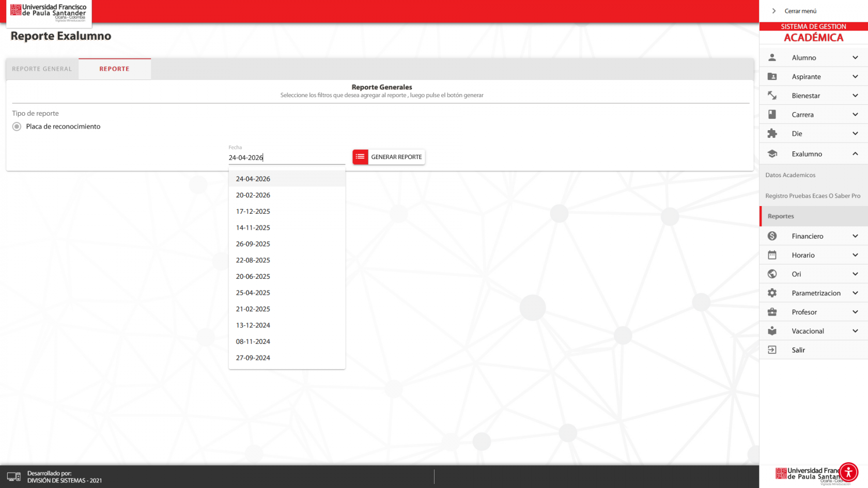Switch to the Reporte General tab
The image size is (868, 488).
42,69
